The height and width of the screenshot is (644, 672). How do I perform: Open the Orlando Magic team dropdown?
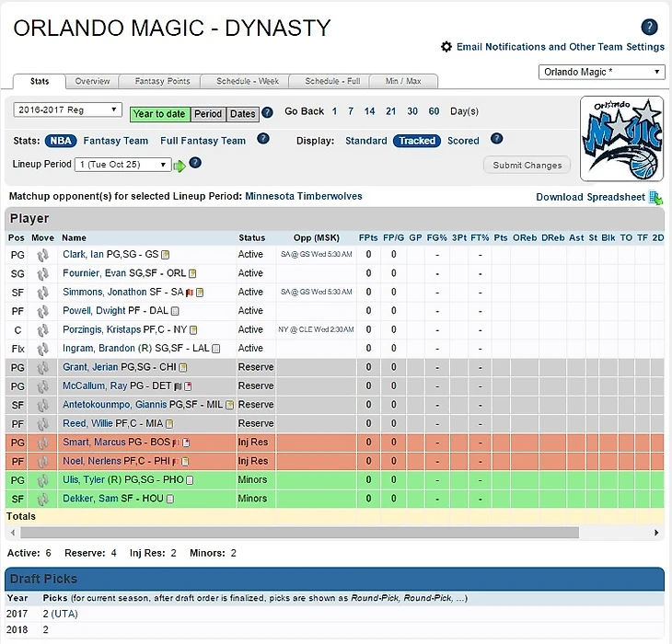601,72
